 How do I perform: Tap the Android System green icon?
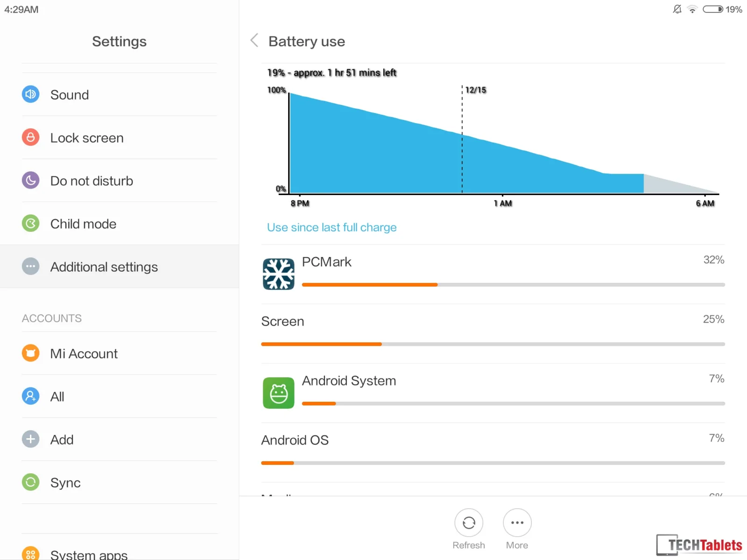click(279, 393)
